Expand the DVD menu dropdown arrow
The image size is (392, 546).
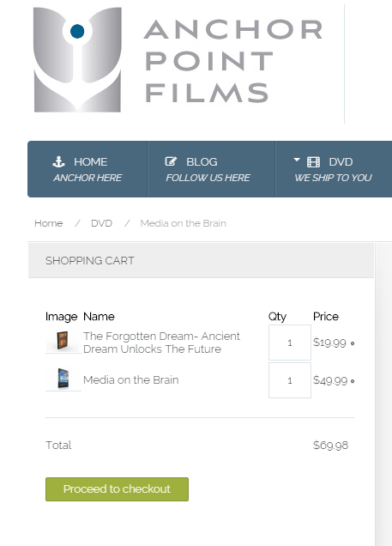click(x=297, y=160)
